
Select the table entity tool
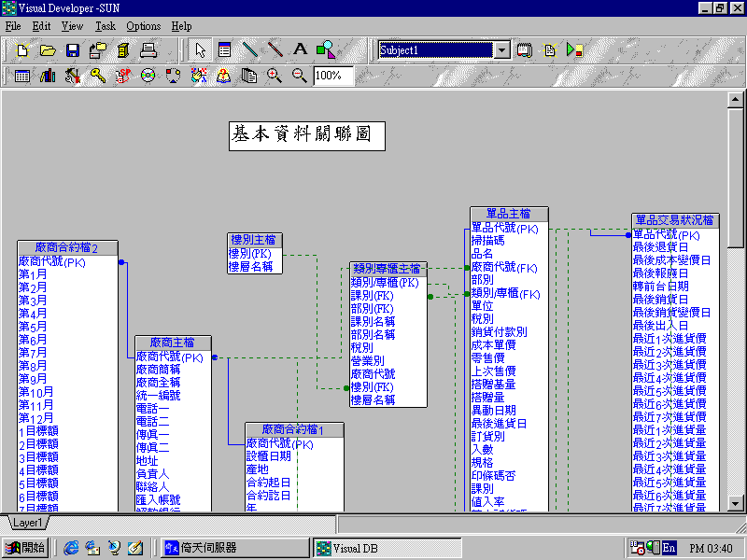[x=224, y=49]
